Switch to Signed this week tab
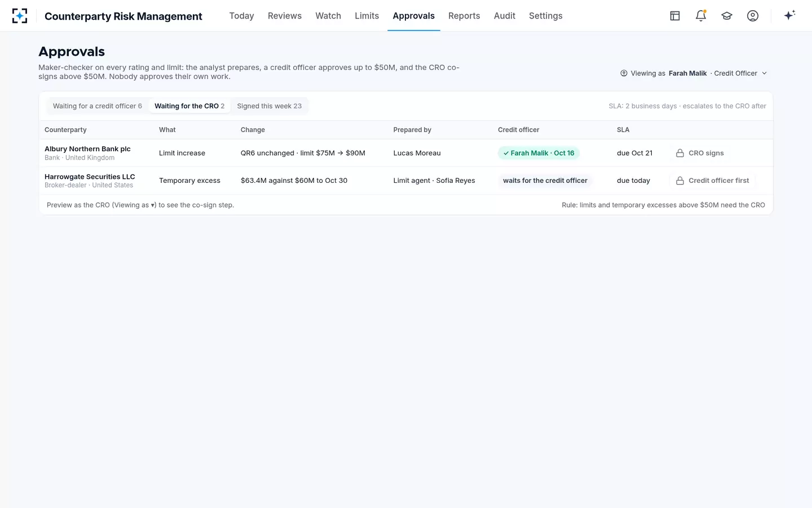The height and width of the screenshot is (508, 812). tap(270, 106)
